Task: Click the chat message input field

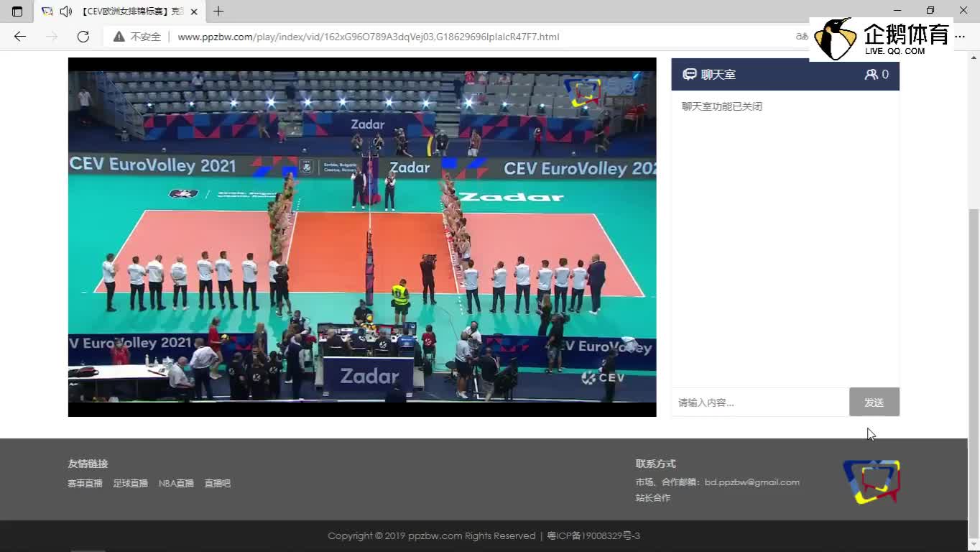Action: click(759, 402)
